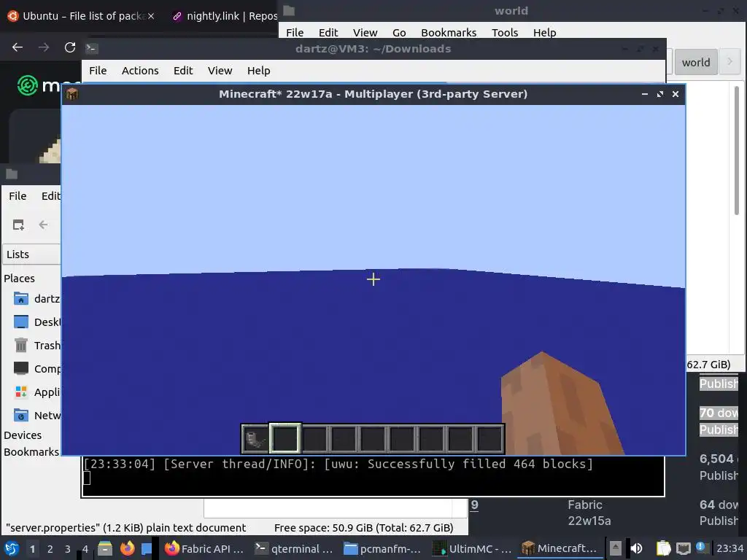Click the Bookmarks heading in sidebar
Screen dimensions: 747x560
tap(31, 452)
